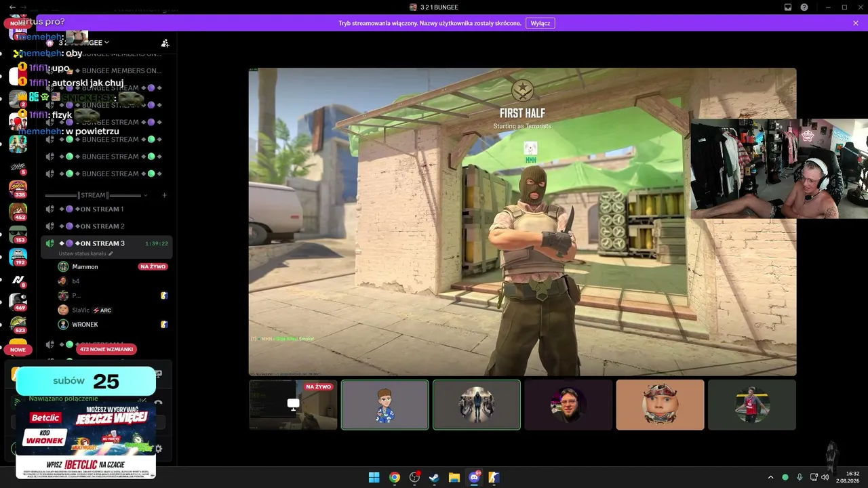Open the server with the 523 badge

[18, 325]
